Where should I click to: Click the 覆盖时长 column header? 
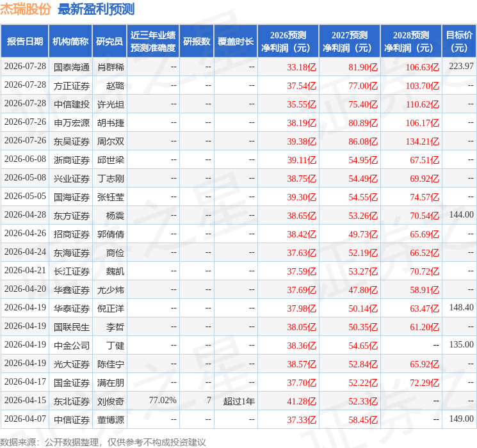(x=236, y=42)
